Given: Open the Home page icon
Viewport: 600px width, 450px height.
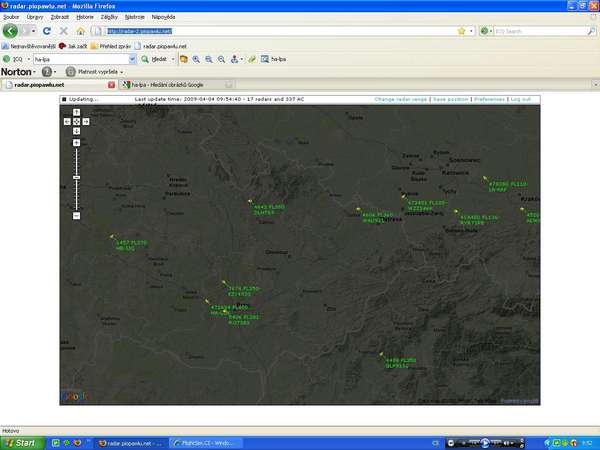Looking at the screenshot, I should (80, 31).
